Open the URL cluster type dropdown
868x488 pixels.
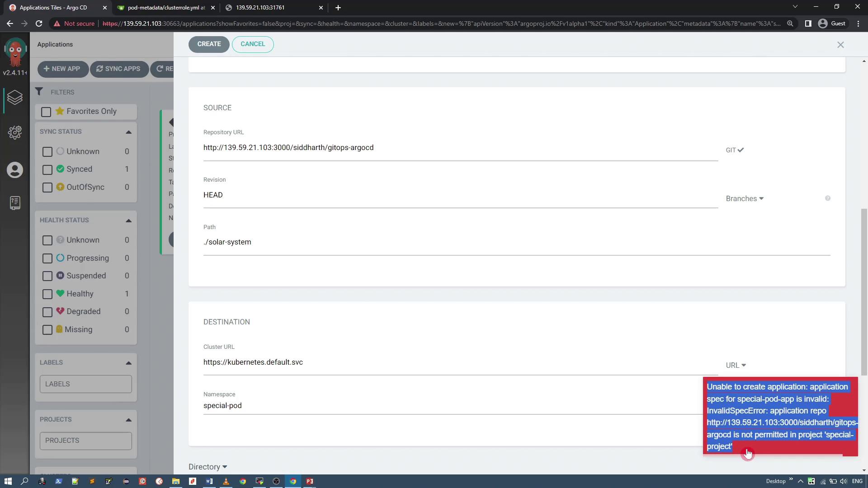[x=736, y=365]
